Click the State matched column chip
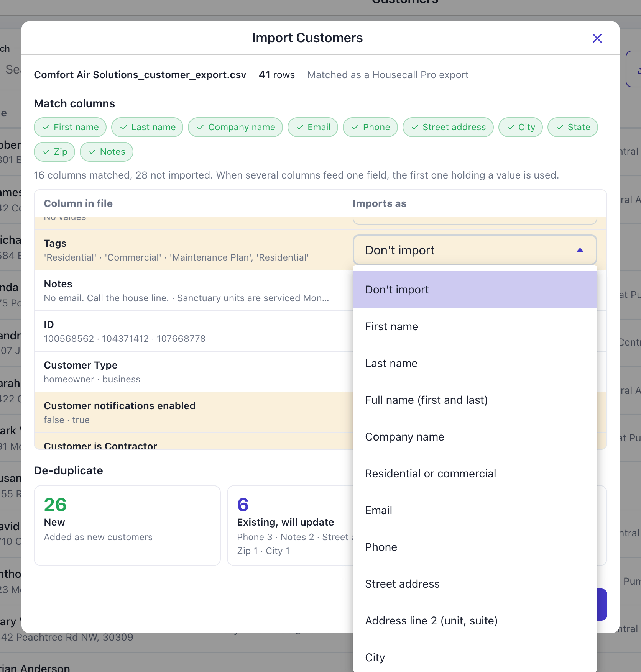The image size is (641, 672). [573, 127]
